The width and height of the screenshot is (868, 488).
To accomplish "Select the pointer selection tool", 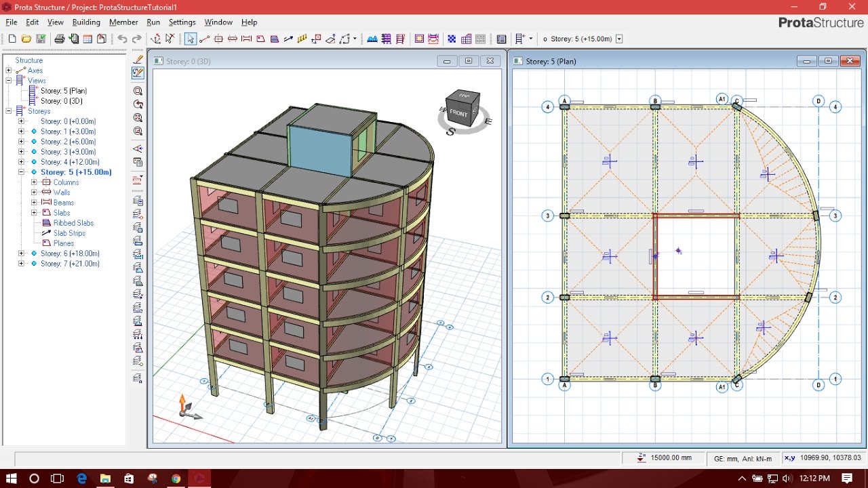I will [x=191, y=39].
